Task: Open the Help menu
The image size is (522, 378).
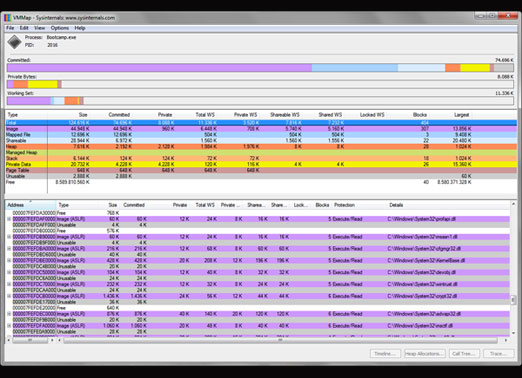Action: pyautogui.click(x=80, y=28)
